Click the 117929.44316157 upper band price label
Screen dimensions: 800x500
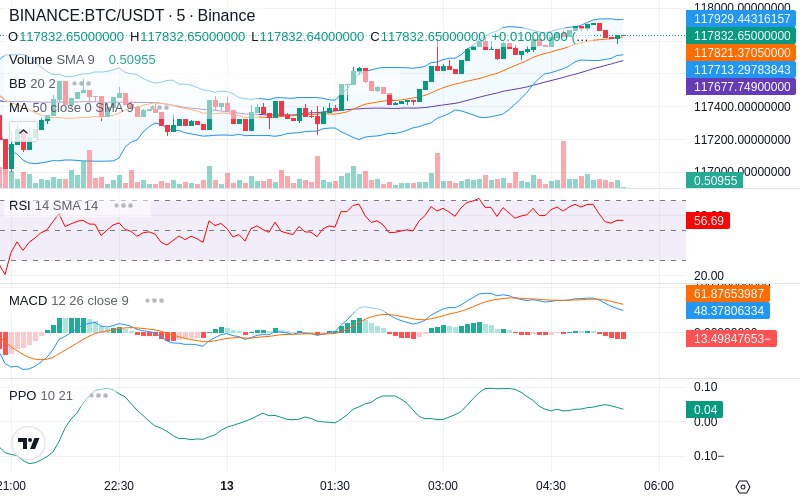[x=742, y=19]
